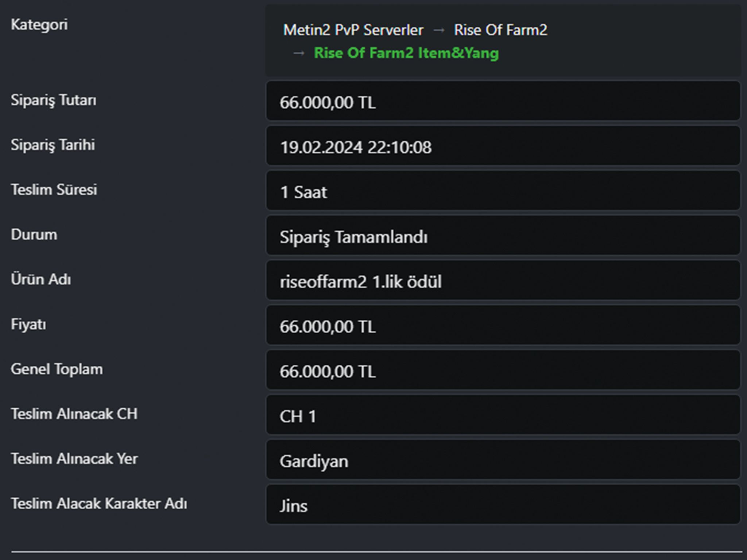Image resolution: width=747 pixels, height=560 pixels.
Task: Select the status text Sipariş Tamamlandı
Action: pyautogui.click(x=353, y=237)
